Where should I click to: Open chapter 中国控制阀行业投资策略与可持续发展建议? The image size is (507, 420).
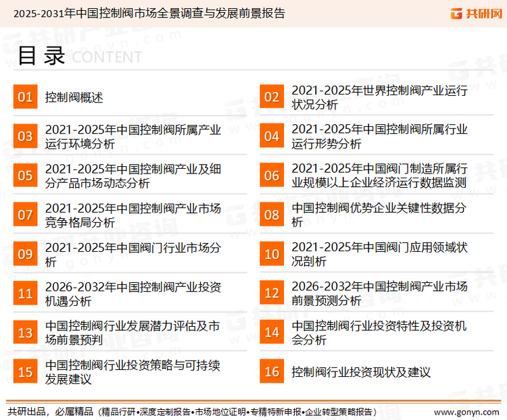(x=132, y=372)
